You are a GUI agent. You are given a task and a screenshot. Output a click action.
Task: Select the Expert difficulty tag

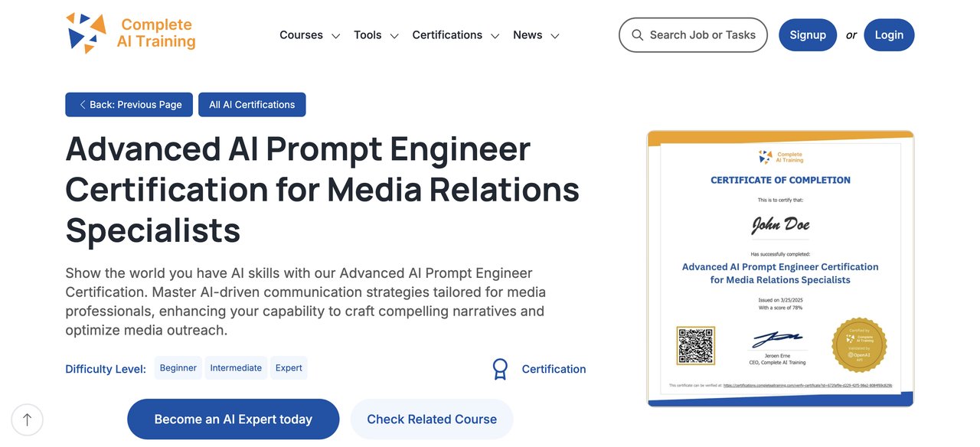[289, 368]
